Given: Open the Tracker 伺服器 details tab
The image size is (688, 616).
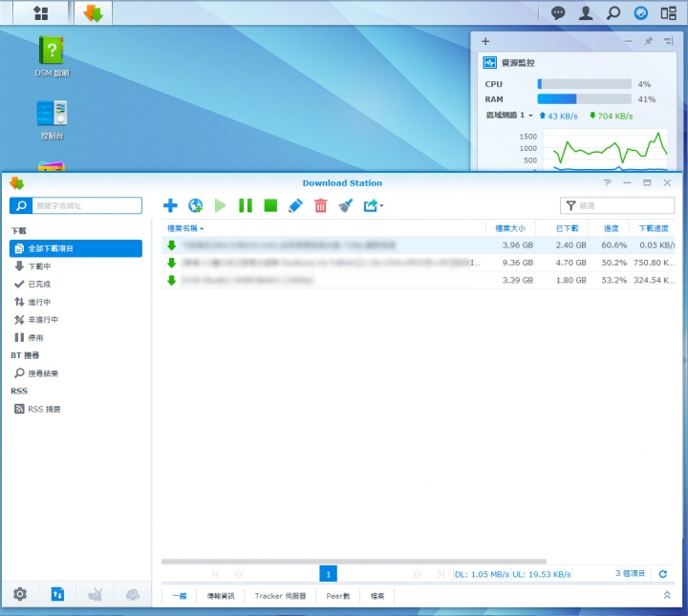Looking at the screenshot, I should (280, 596).
